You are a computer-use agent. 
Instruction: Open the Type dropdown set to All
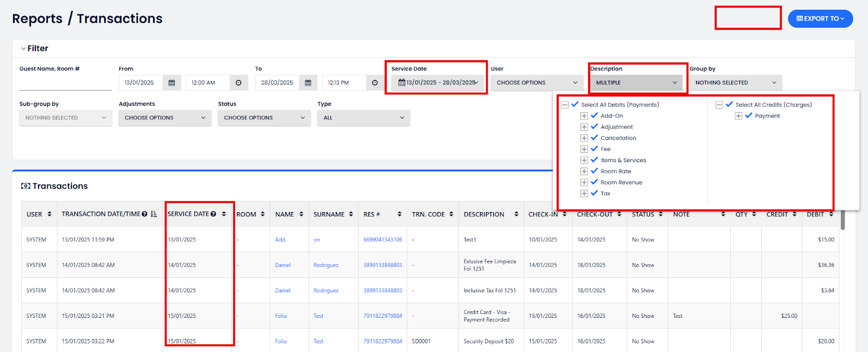pos(363,118)
